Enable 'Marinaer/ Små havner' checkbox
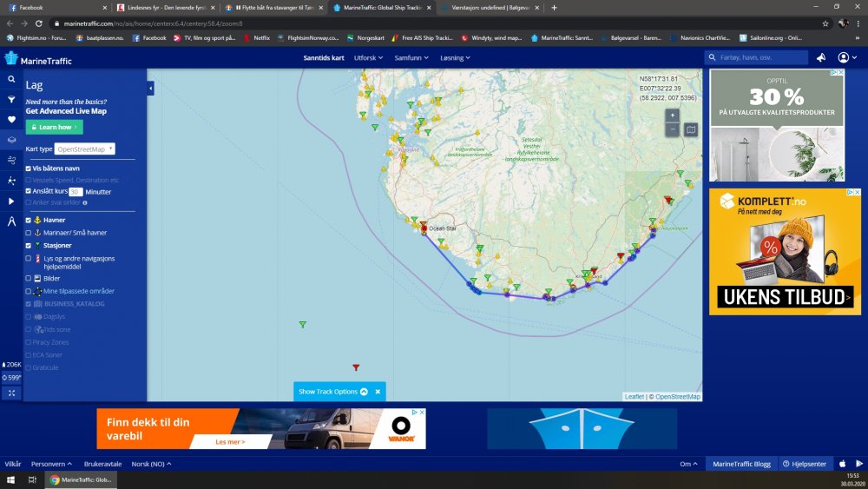Screen dimensions: 868x489 pyautogui.click(x=29, y=233)
